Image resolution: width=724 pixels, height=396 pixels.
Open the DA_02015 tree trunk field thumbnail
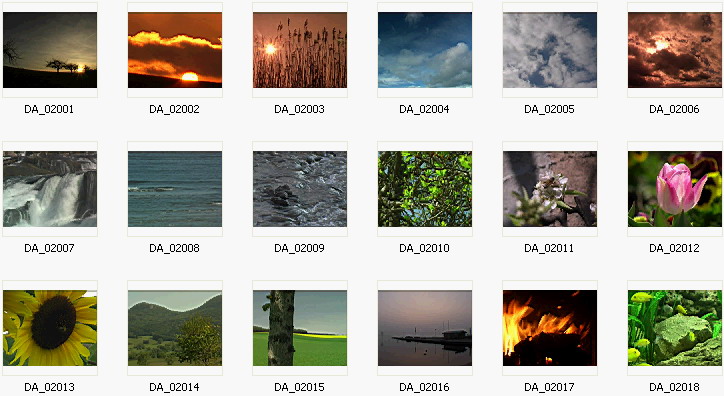click(x=300, y=328)
